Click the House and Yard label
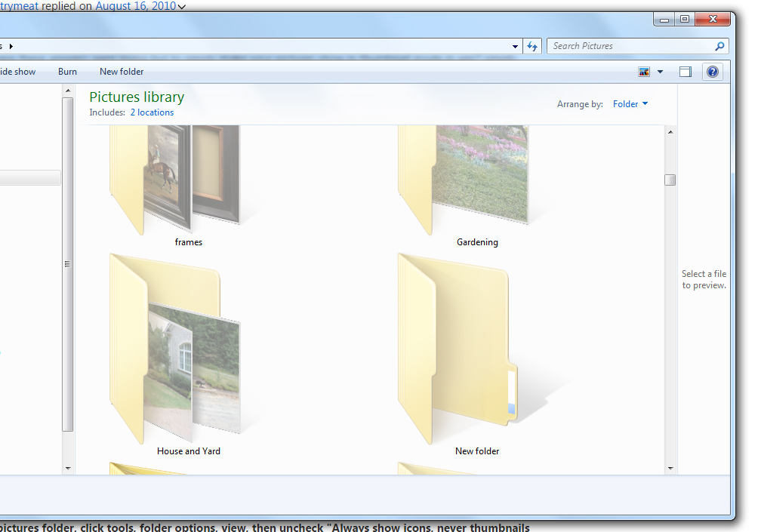Viewport: 761px width, 532px height. click(188, 451)
